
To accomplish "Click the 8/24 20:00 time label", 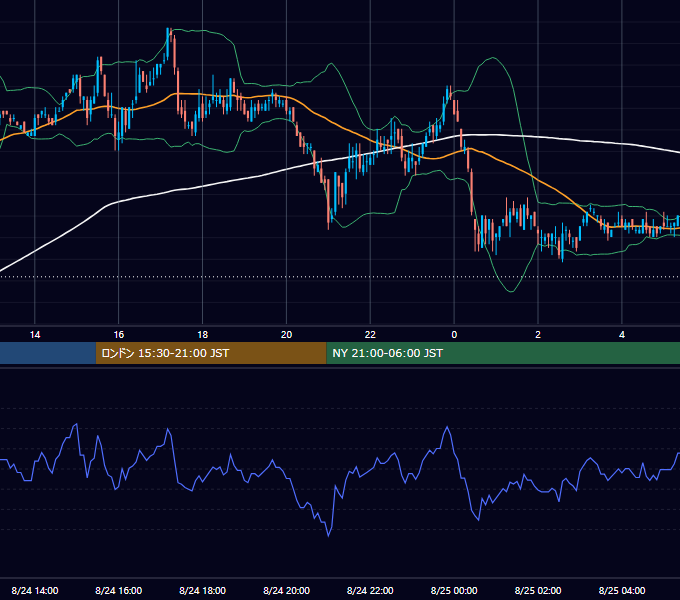I will (x=286, y=590).
